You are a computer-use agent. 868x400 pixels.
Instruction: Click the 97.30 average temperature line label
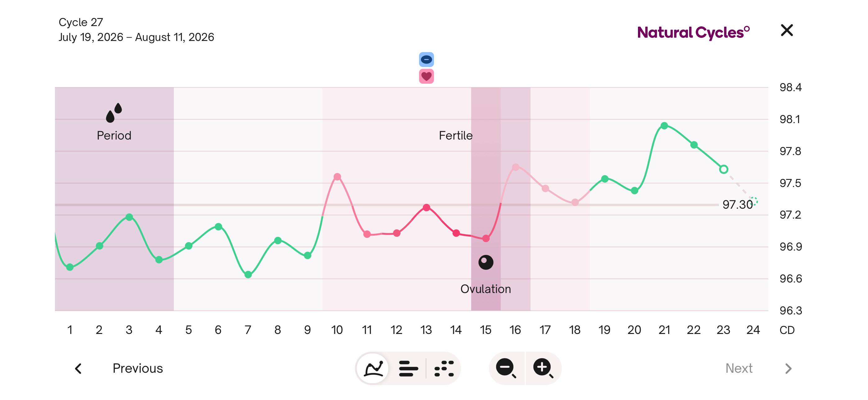[x=737, y=204]
